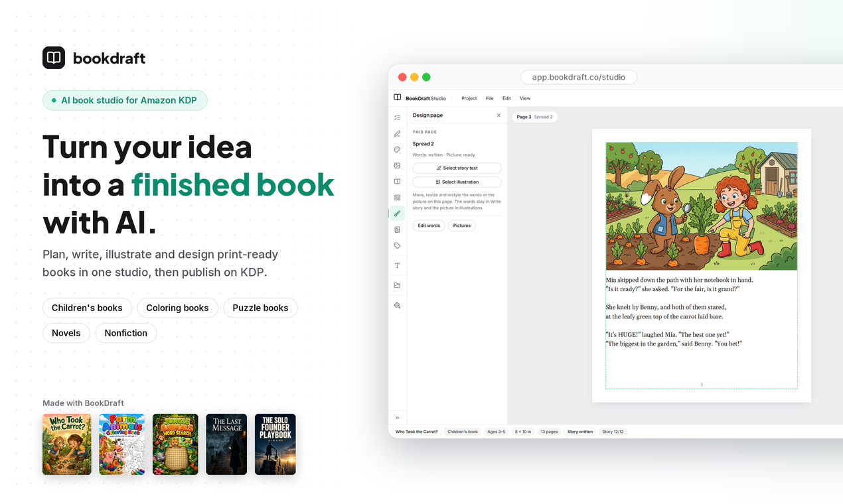
Task: Open the Project menu
Action: click(x=469, y=98)
